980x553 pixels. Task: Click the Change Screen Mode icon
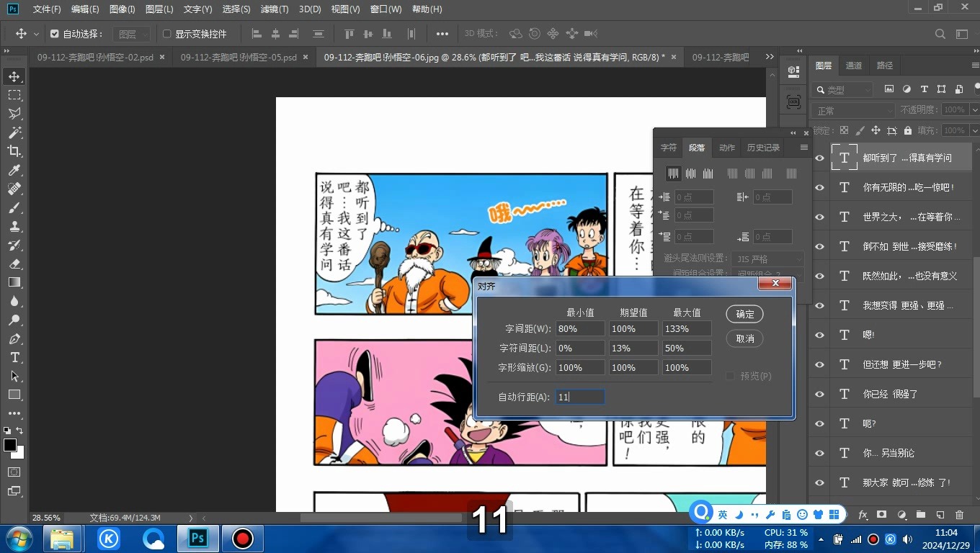coord(14,491)
